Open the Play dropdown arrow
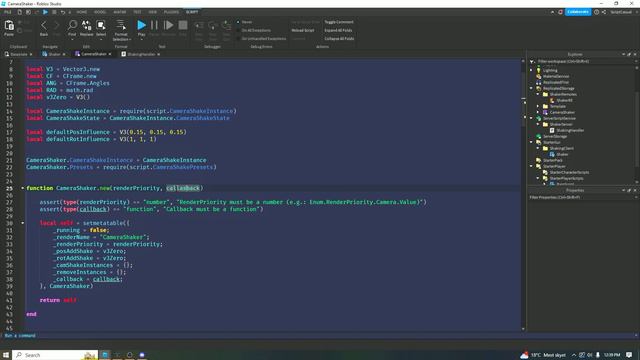The image size is (640, 360). pyautogui.click(x=141, y=39)
